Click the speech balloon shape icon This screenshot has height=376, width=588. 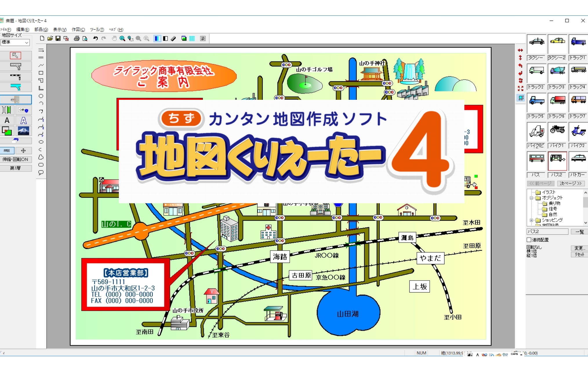pos(41,173)
